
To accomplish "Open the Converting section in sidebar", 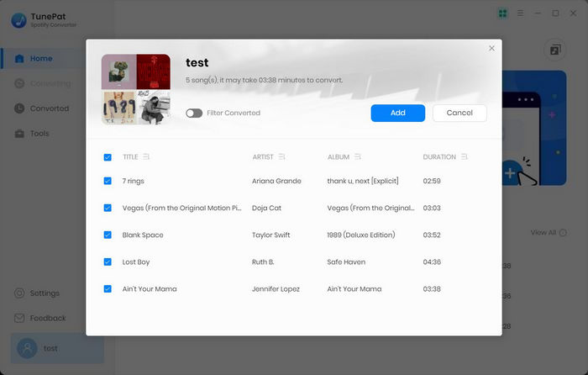I will tap(43, 83).
